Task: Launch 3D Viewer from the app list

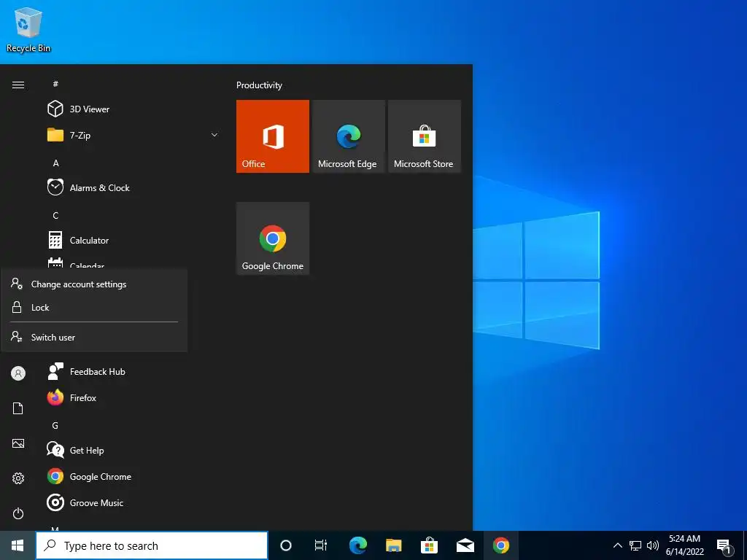Action: coord(133,109)
